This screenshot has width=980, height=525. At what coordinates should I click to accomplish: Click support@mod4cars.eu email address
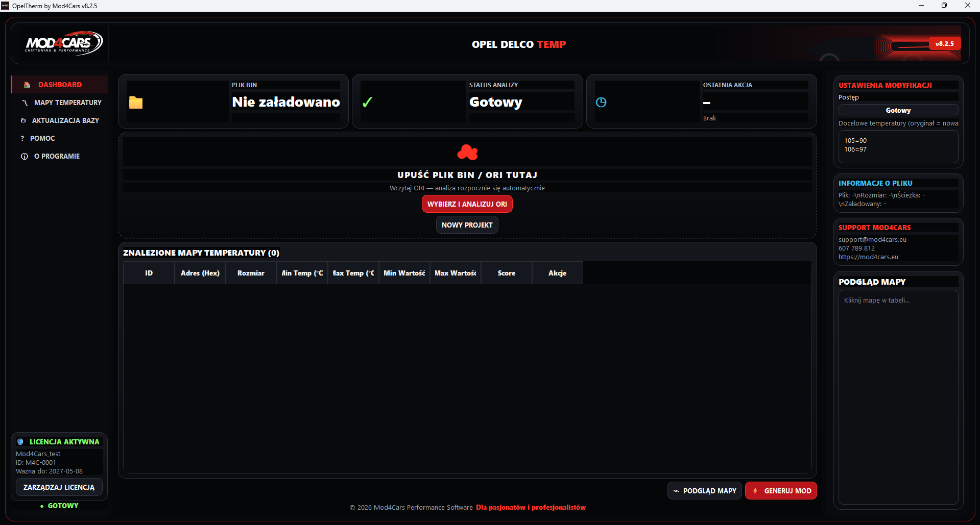tap(872, 240)
